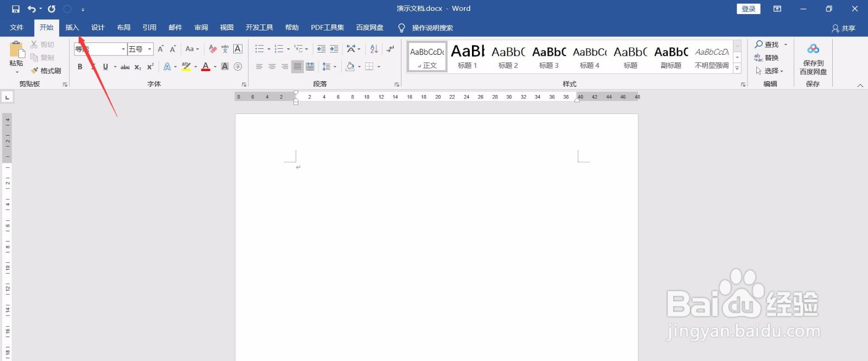
Task: Increase font size with the larger A
Action: pyautogui.click(x=161, y=49)
